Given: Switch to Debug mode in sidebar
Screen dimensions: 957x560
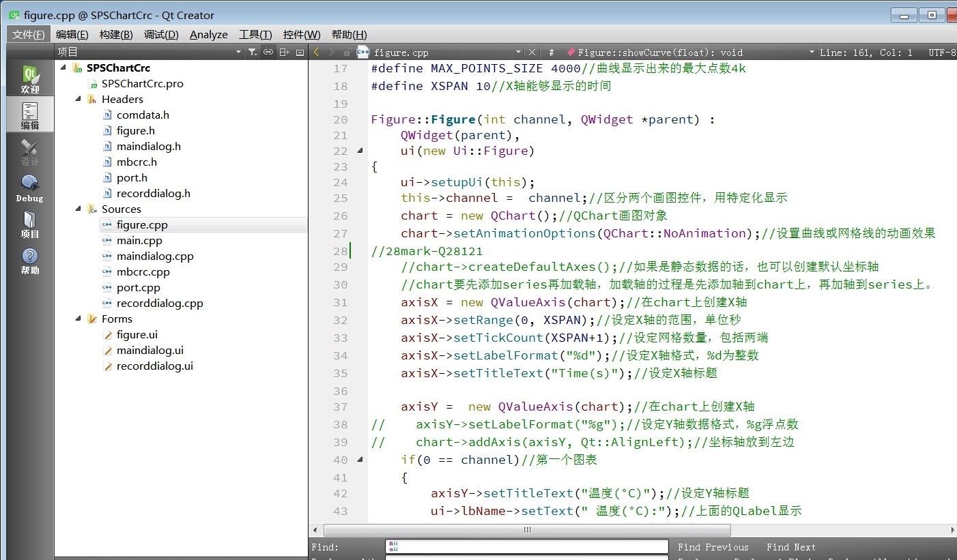Looking at the screenshot, I should pyautogui.click(x=30, y=188).
